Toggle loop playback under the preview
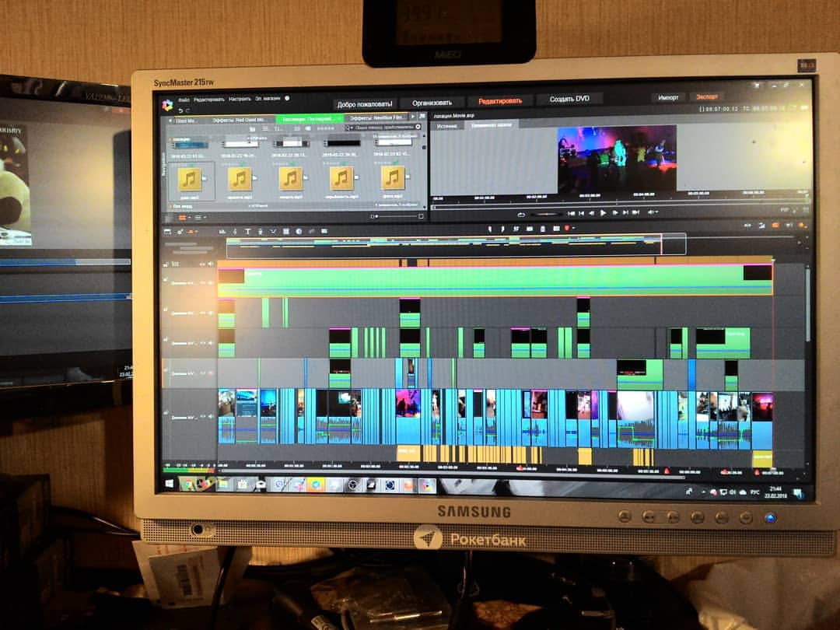The image size is (840, 630). pos(520,215)
